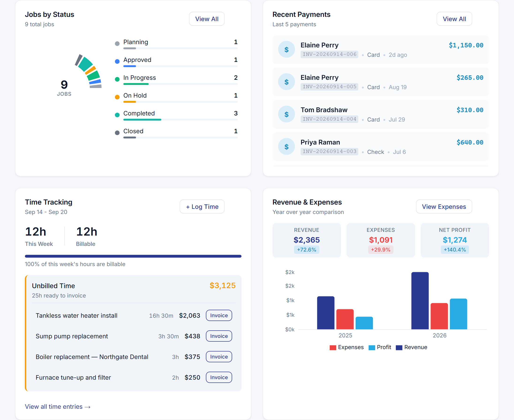Screen dimensions: 514x420
Task: Click the Closed status label
Action: [x=133, y=131]
